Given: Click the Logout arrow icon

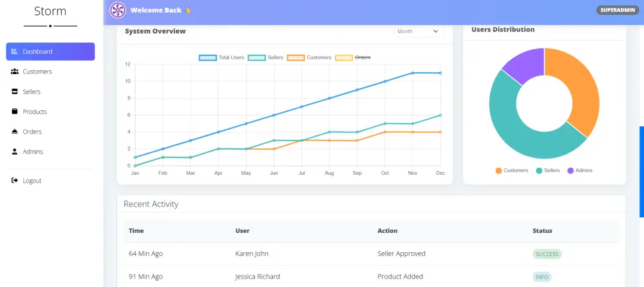Looking at the screenshot, I should [x=15, y=181].
